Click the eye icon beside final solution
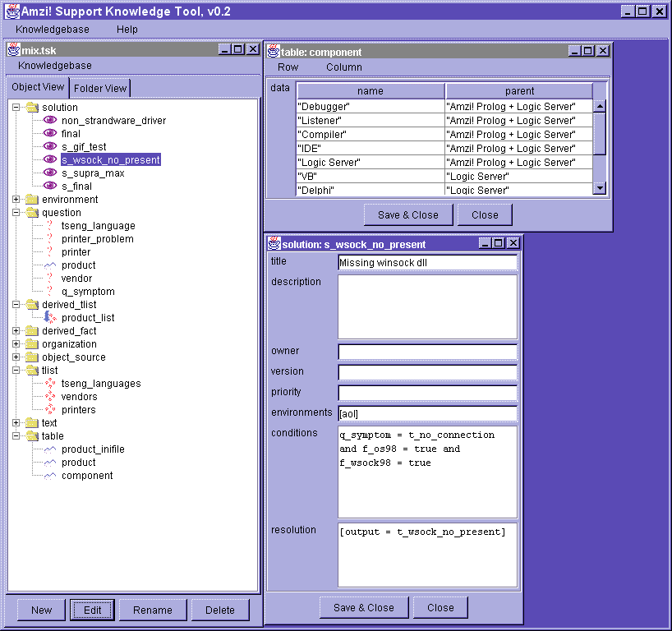Image resolution: width=672 pixels, height=631 pixels. 50,133
